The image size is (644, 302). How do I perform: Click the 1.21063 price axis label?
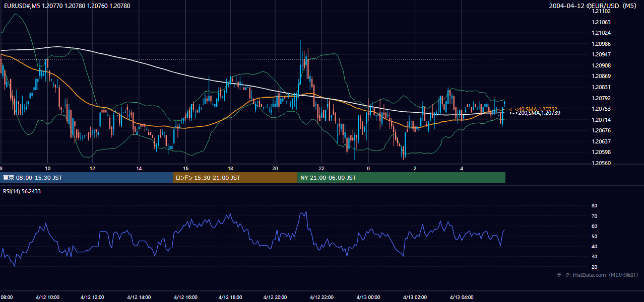(601, 22)
